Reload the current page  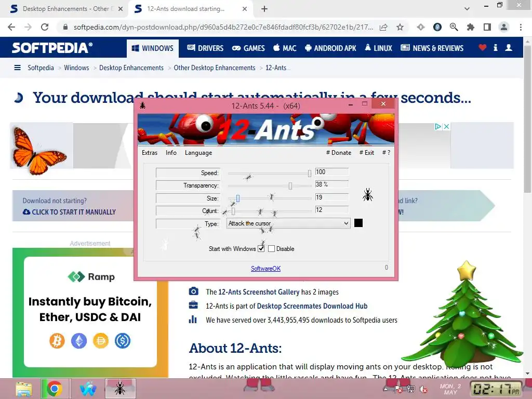pyautogui.click(x=45, y=27)
